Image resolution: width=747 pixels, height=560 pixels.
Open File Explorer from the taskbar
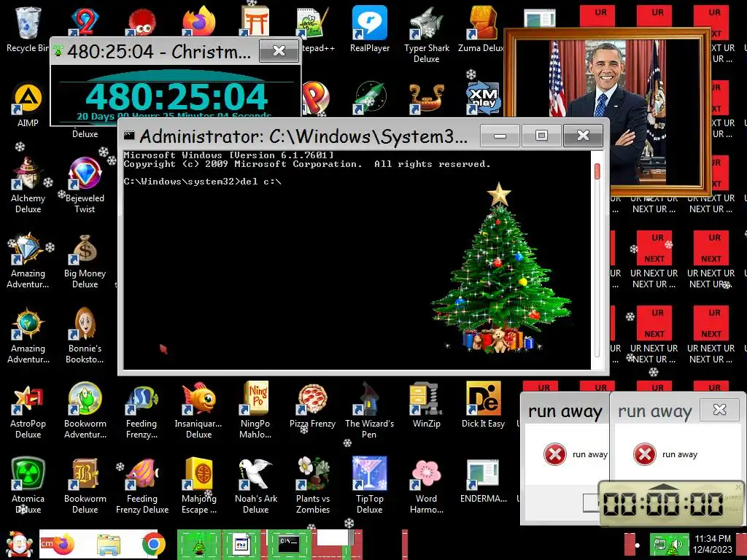pos(108,544)
